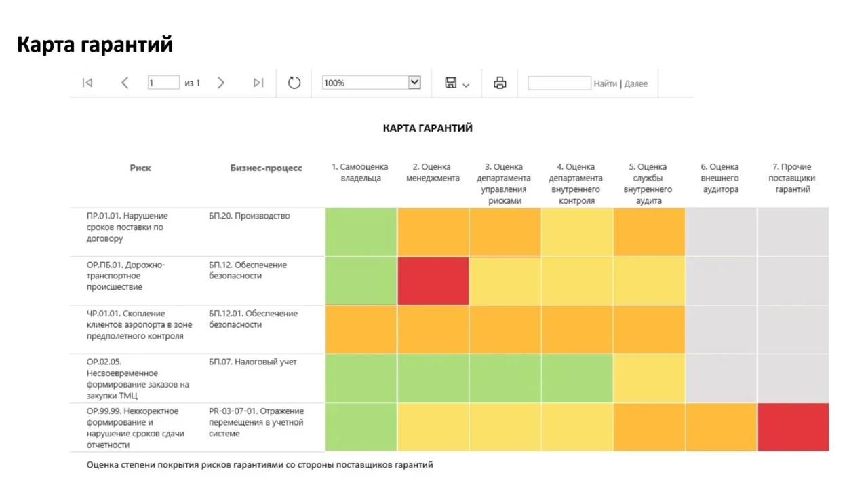Select risk ОР.99.99. Некорректное формирование
Screen dimensions: 868x490
[x=136, y=428]
